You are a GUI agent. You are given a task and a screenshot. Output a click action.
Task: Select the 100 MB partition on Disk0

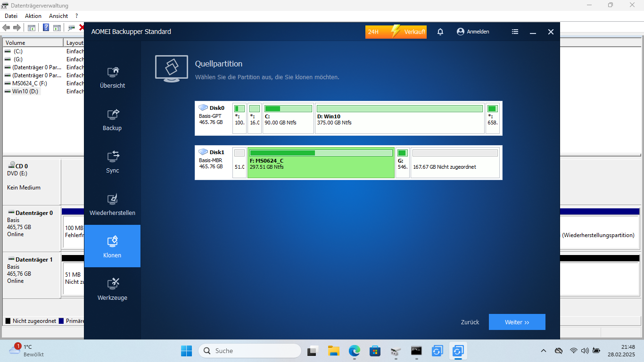tap(239, 118)
